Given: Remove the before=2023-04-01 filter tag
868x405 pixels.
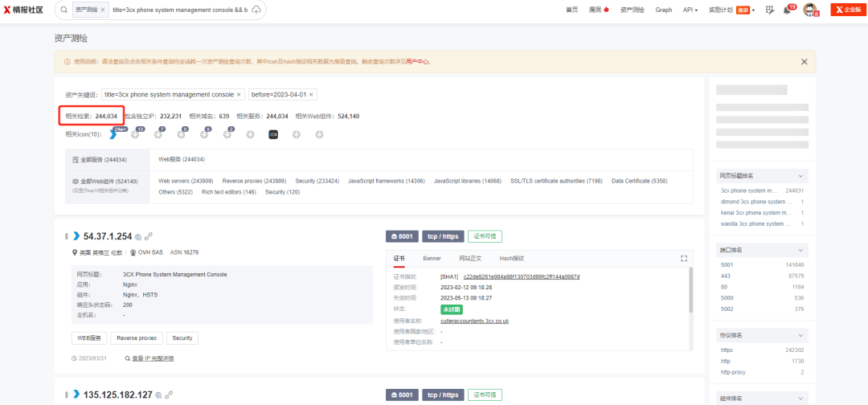Looking at the screenshot, I should point(311,95).
